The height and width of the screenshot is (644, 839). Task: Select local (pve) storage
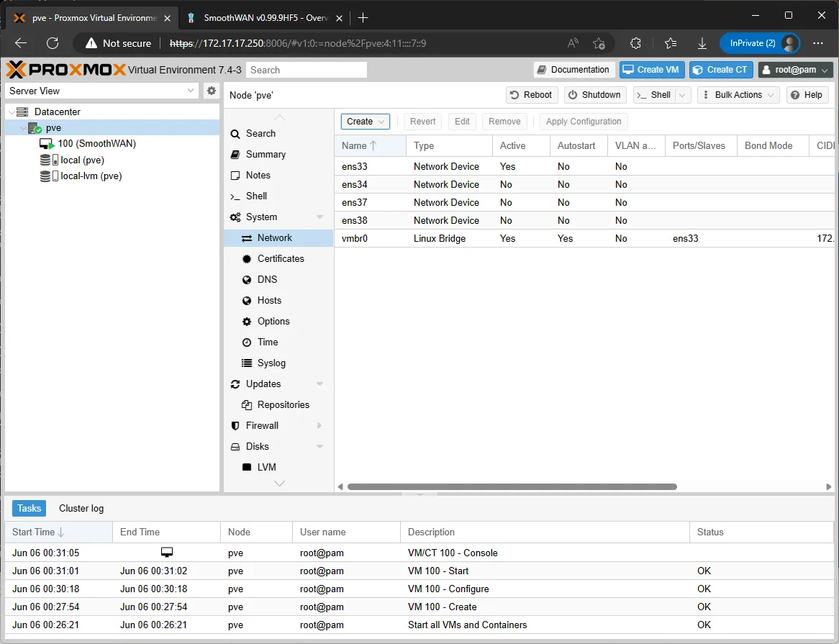pyautogui.click(x=82, y=160)
